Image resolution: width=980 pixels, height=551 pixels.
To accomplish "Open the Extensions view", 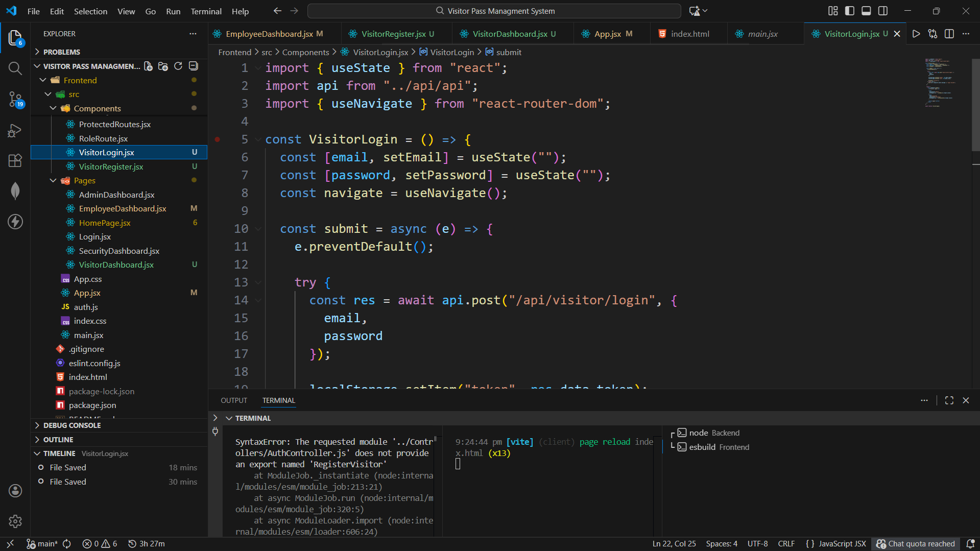I will 15,161.
